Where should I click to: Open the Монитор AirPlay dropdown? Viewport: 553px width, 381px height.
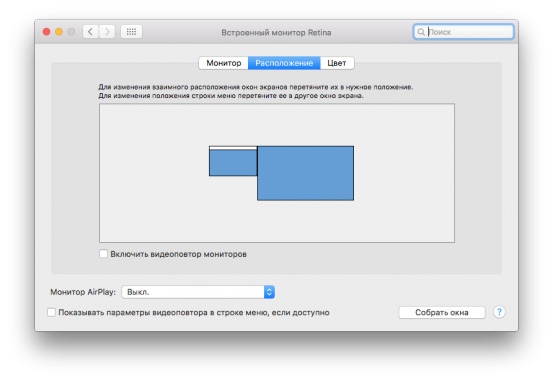pyautogui.click(x=198, y=292)
